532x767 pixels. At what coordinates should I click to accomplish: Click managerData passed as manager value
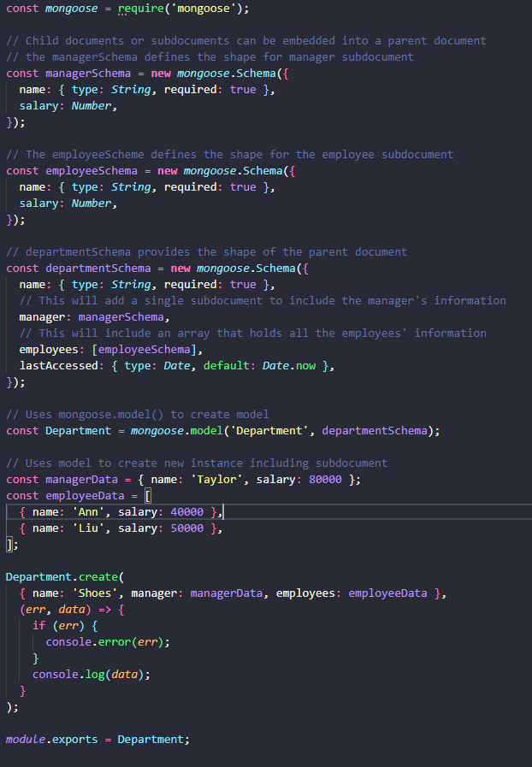[226, 593]
